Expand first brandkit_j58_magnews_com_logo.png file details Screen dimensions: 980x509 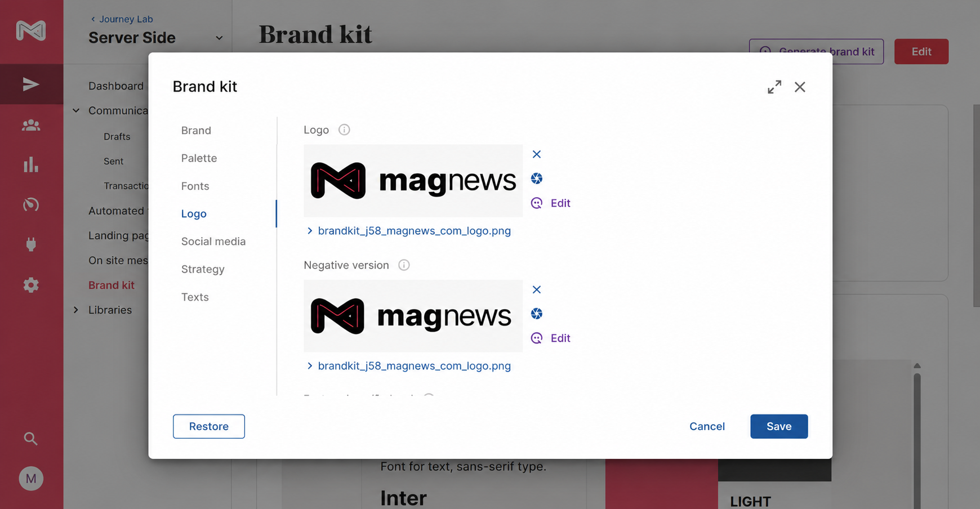pyautogui.click(x=409, y=231)
